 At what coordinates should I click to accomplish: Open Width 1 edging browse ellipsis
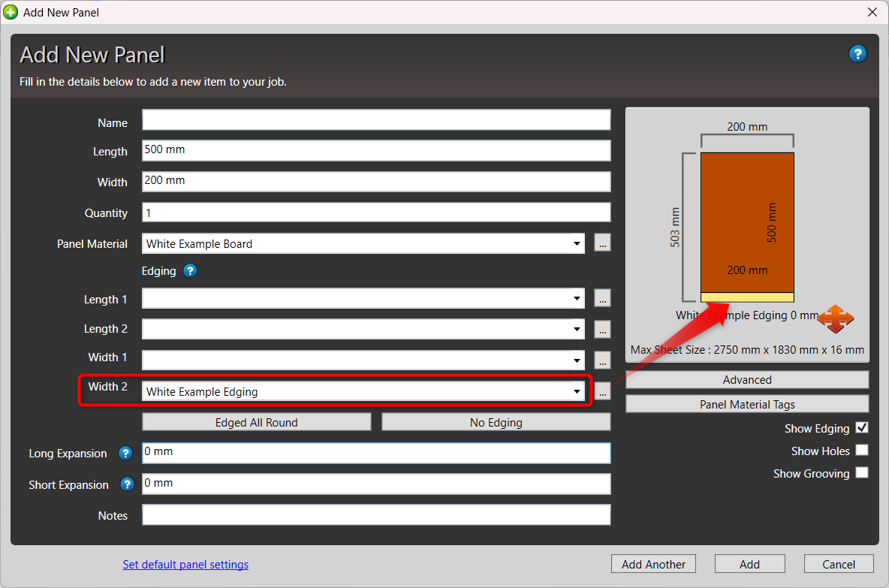(602, 360)
